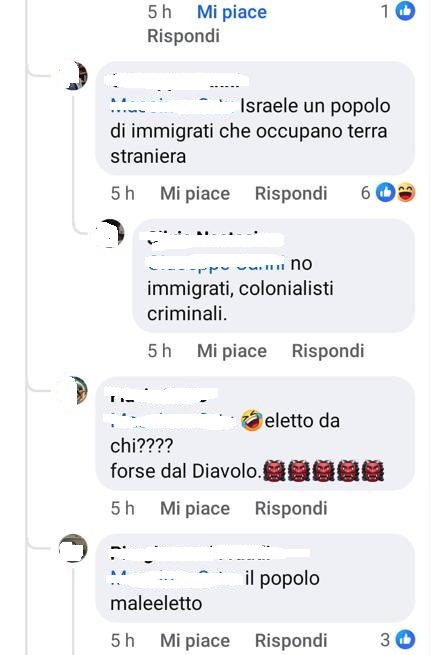Viewport: 430px width, 655px height.
Task: Reply to the 'il popolo maleeletto' comment
Action: coord(291,640)
